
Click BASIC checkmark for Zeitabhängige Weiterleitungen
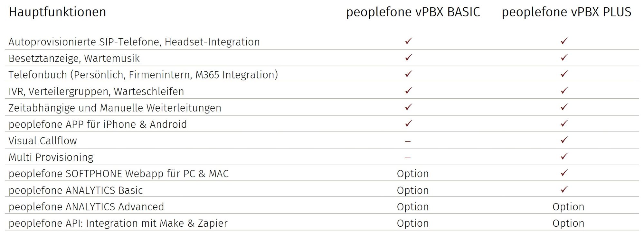click(409, 107)
